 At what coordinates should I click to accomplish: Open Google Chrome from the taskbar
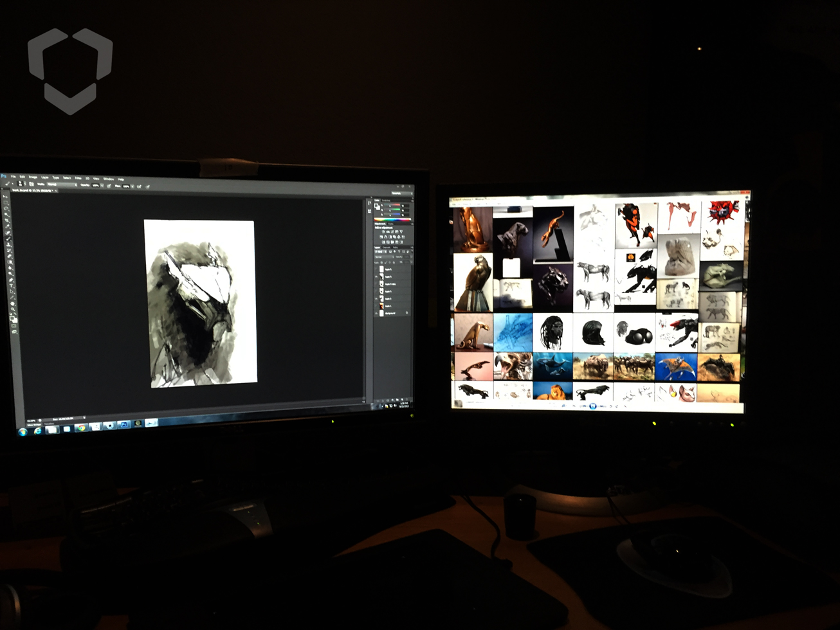click(82, 428)
